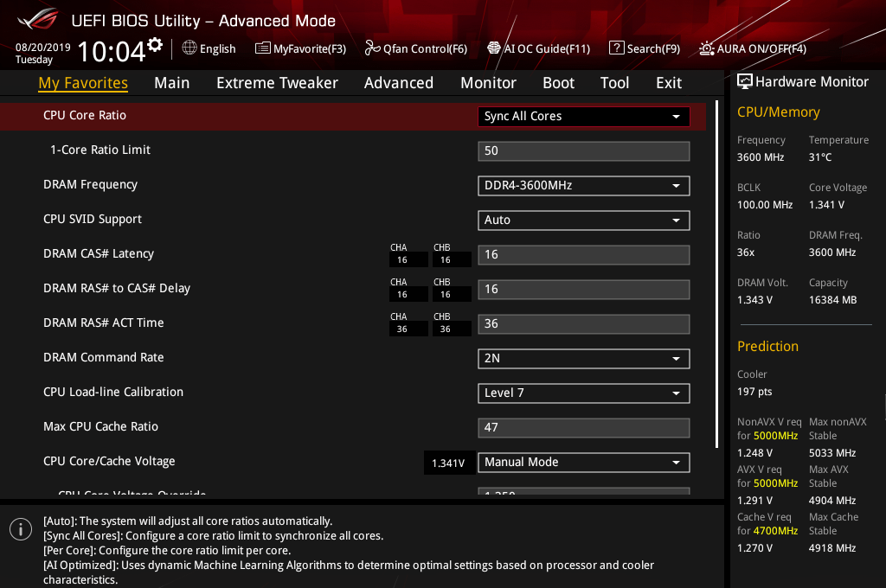The image size is (886, 588).
Task: Click the 1.343 V DRAM Volt. value
Action: [x=754, y=300]
